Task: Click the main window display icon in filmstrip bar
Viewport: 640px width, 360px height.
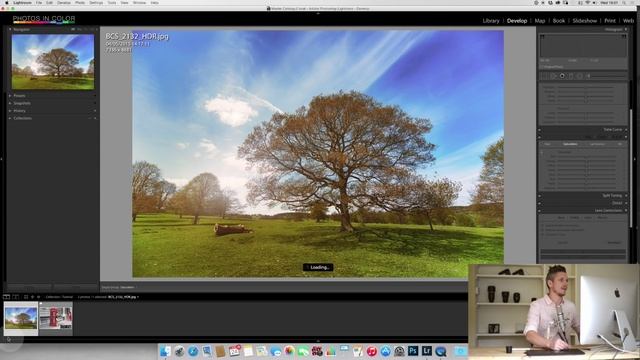Action: point(7,297)
